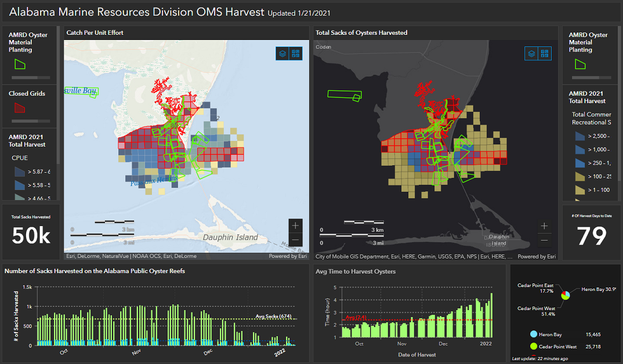Click the AMRD Oyster Material Planting symbol in right panel
Screen dimensions: 623x364
point(579,64)
